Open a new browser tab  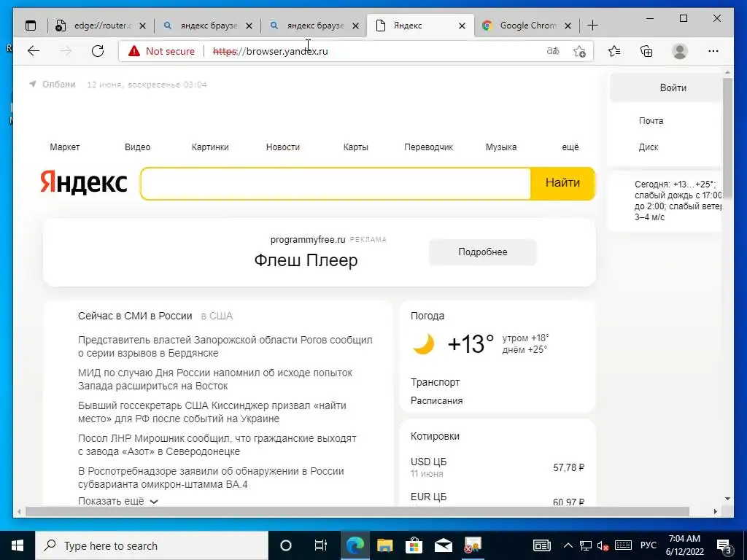point(592,26)
